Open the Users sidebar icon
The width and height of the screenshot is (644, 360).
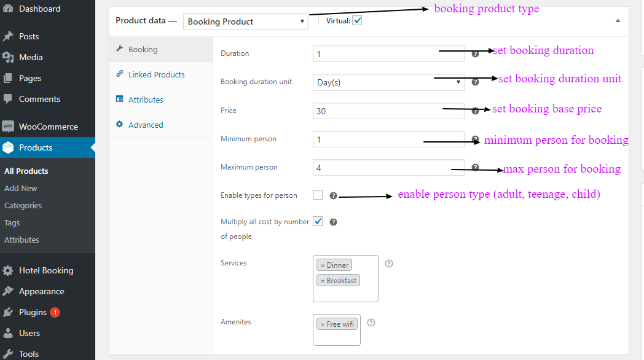tap(7, 333)
